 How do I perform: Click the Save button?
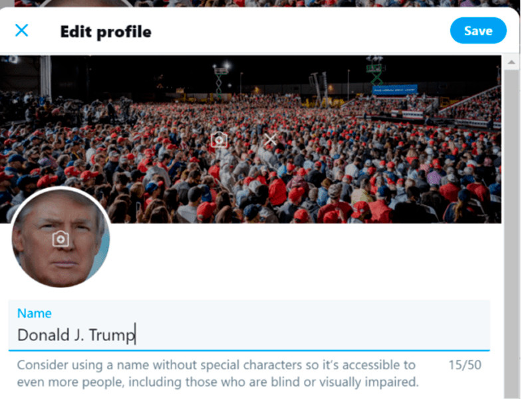point(477,31)
